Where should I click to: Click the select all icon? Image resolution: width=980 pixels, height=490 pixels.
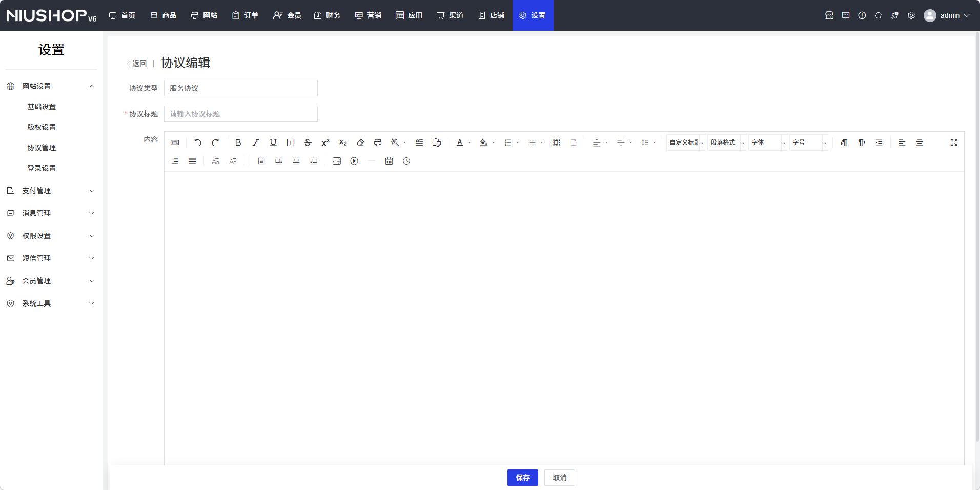click(x=556, y=142)
